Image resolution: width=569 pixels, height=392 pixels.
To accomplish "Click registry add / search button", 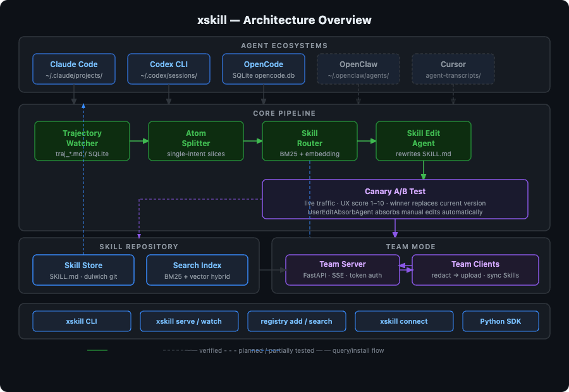I will [x=297, y=321].
